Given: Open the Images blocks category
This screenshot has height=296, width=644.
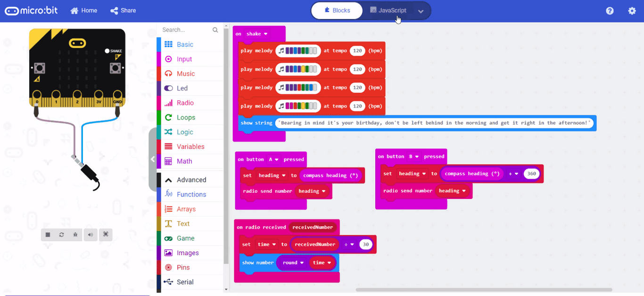Looking at the screenshot, I should 190,253.
